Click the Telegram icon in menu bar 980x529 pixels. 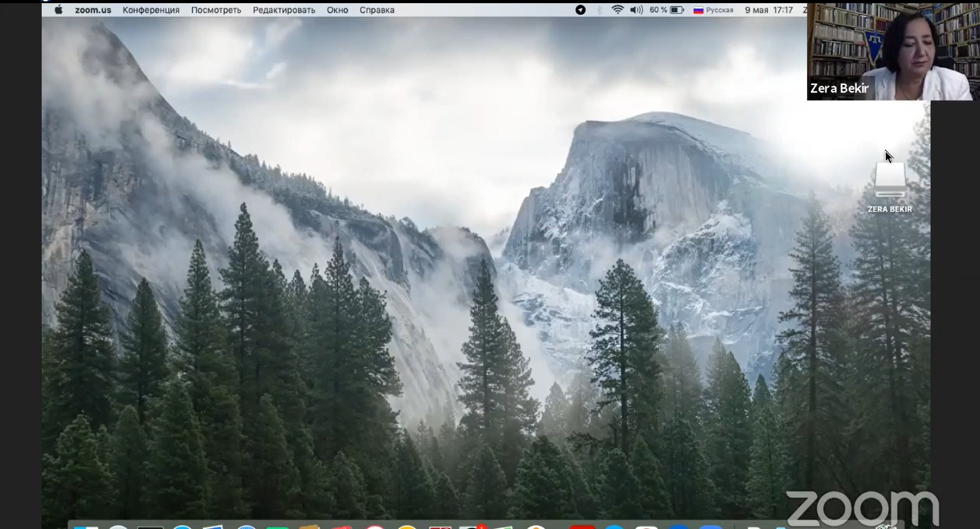pyautogui.click(x=581, y=10)
